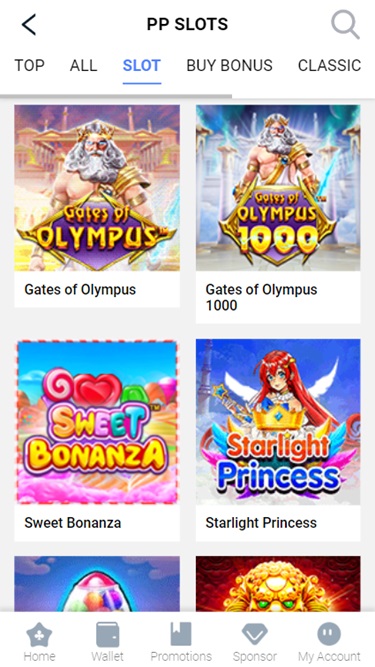375x667 pixels.
Task: Select the ALL tab
Action: [83, 66]
